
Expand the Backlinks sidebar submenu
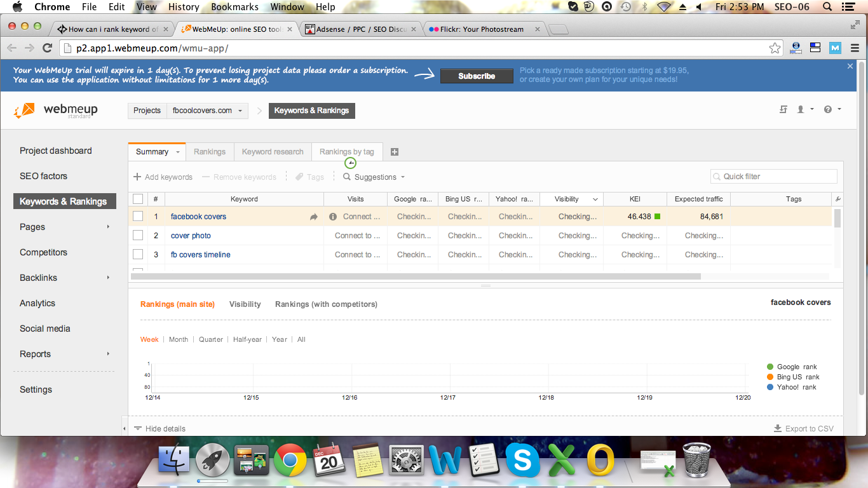[108, 278]
